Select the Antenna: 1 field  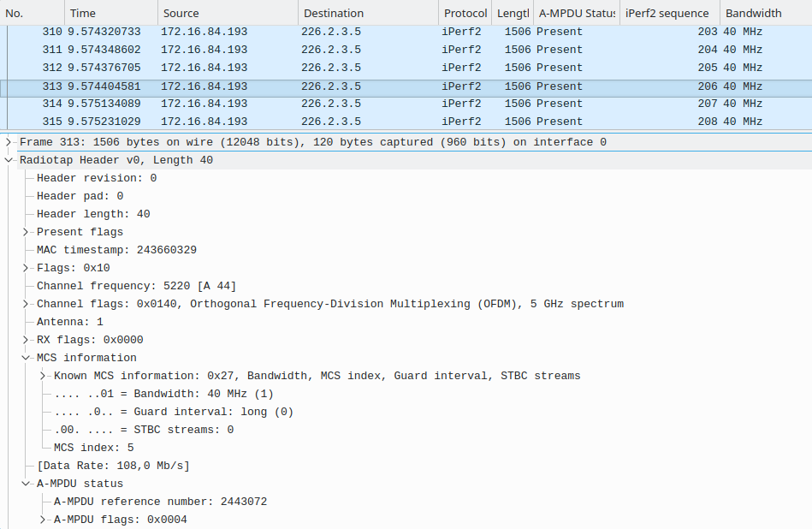point(70,322)
